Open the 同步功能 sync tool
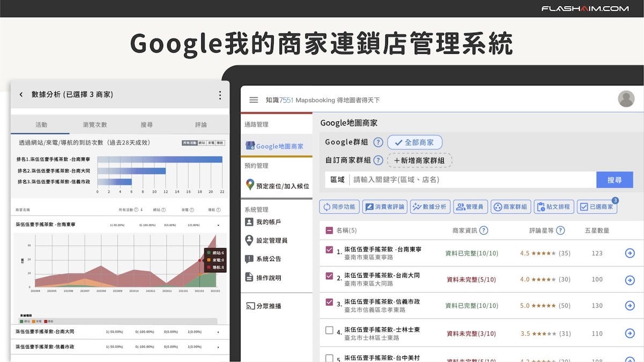Viewport: 644px width, 362px height. pyautogui.click(x=339, y=207)
